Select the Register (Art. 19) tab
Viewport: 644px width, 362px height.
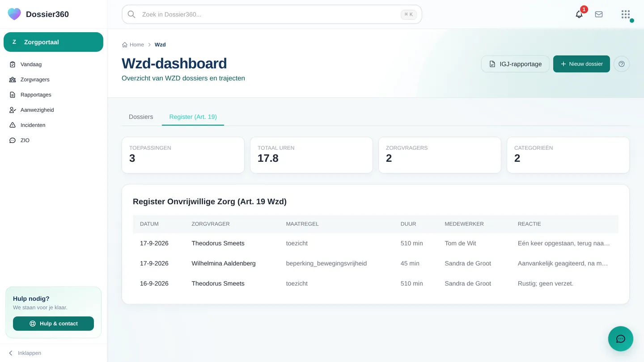193,117
